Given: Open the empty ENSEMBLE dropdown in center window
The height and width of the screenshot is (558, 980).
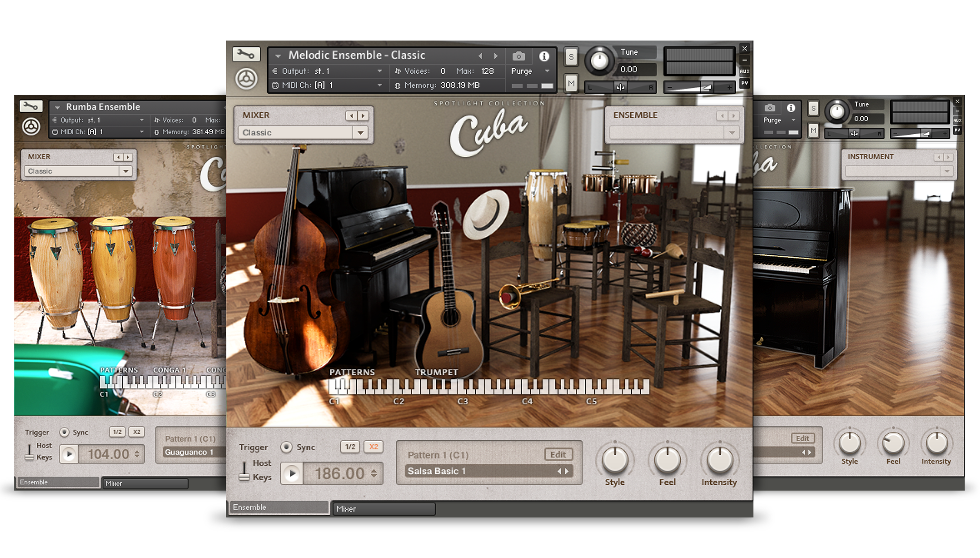Looking at the screenshot, I should (x=674, y=133).
